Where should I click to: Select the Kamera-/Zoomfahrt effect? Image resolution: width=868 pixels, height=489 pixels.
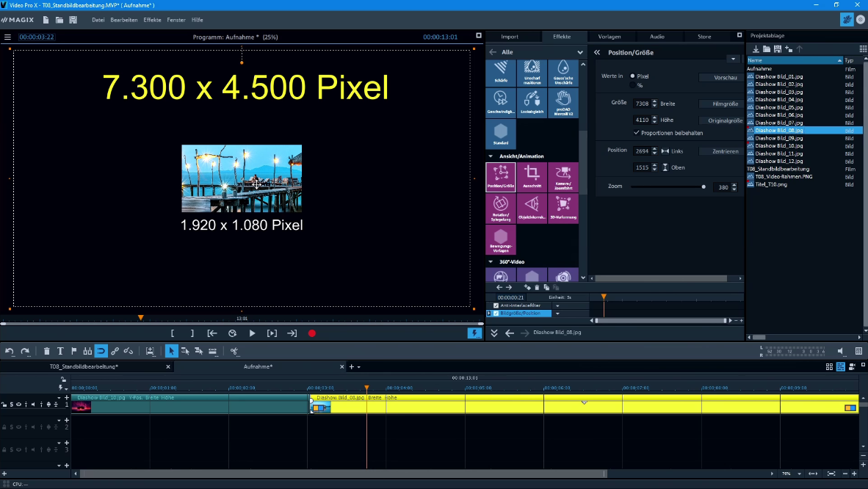pos(563,176)
